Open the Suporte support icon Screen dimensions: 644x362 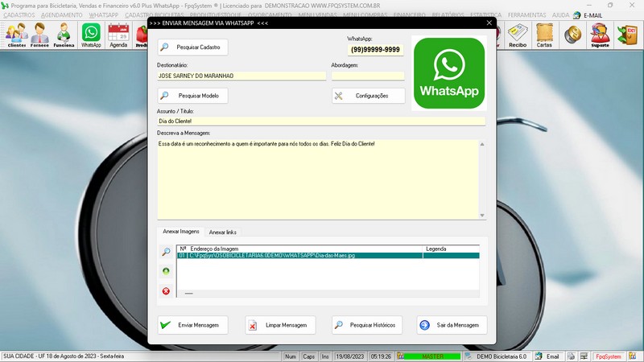pos(600,35)
